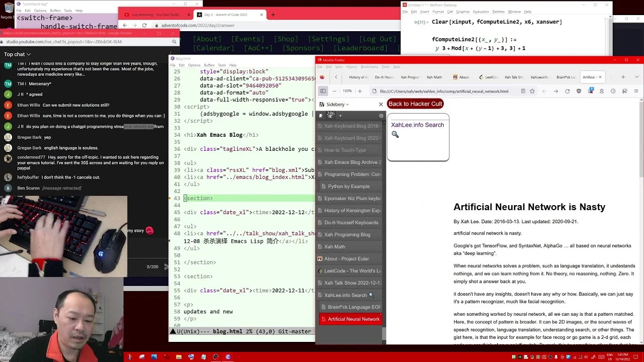644x362 pixels.
Task: Click the Sidebery bookmarks panel icon
Action: [321, 116]
